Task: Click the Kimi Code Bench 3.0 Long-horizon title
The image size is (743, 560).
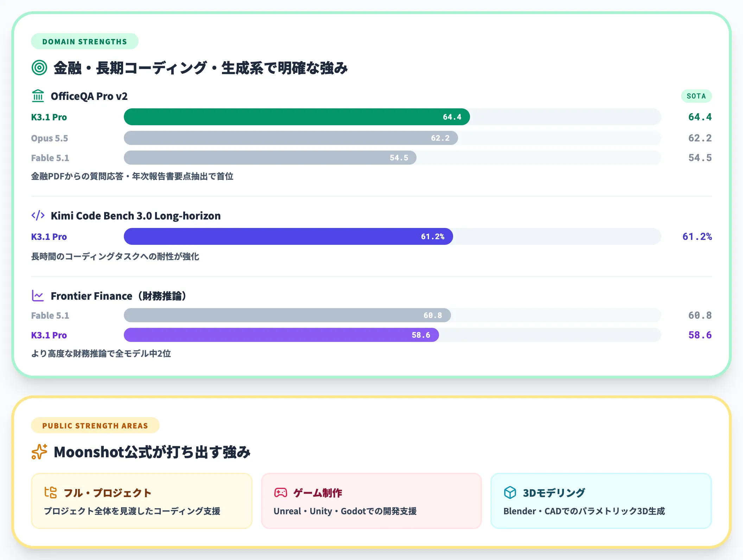Action: coord(136,216)
